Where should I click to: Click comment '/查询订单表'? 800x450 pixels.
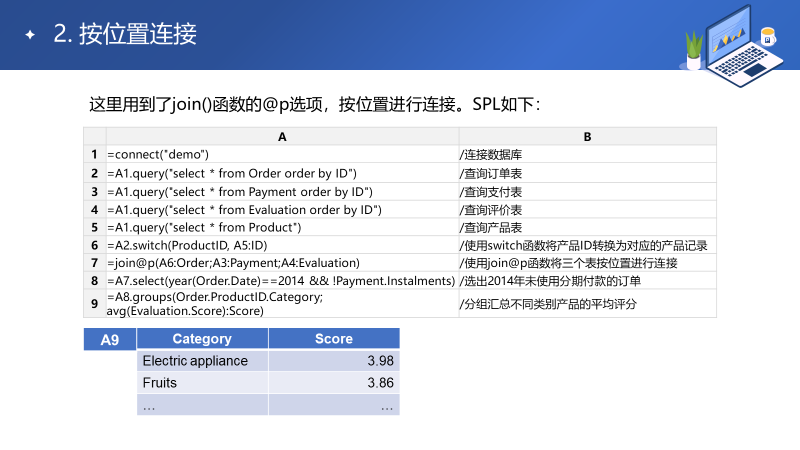click(x=491, y=173)
